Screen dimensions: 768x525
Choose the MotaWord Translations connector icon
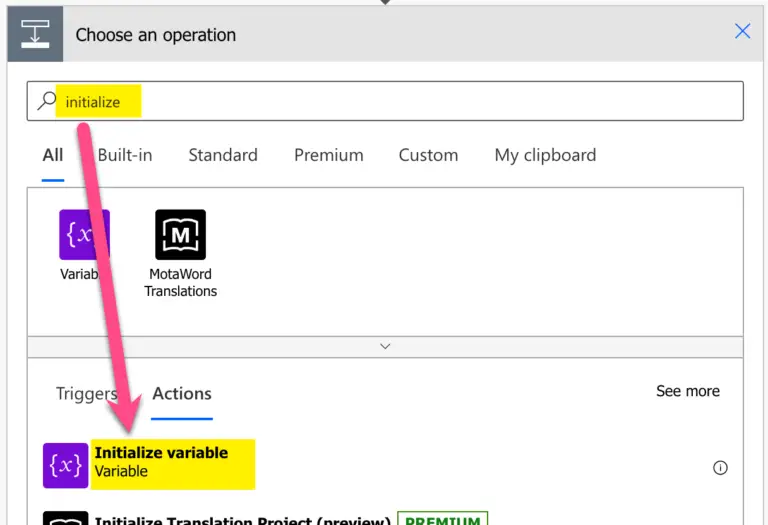[x=180, y=235]
